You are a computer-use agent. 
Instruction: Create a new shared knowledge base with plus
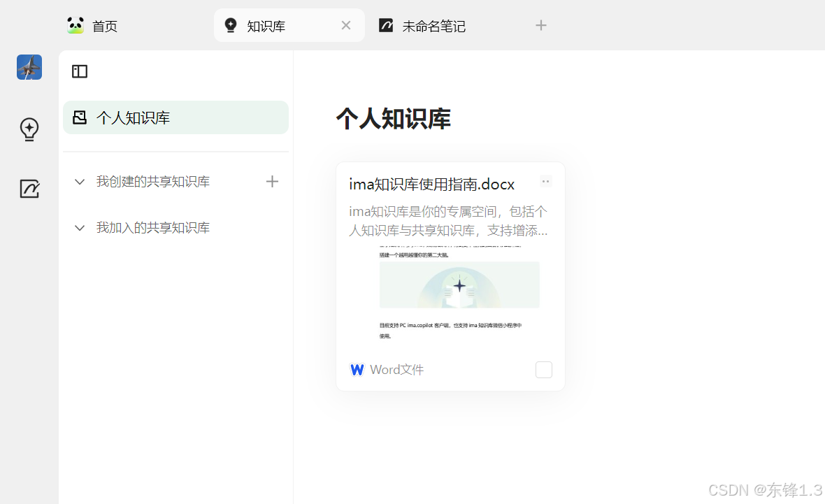point(272,182)
